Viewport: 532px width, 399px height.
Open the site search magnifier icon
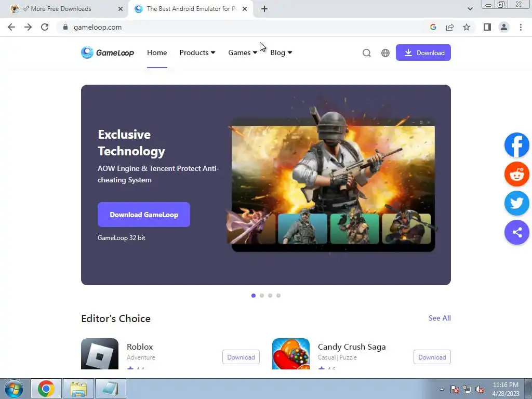pyautogui.click(x=366, y=53)
